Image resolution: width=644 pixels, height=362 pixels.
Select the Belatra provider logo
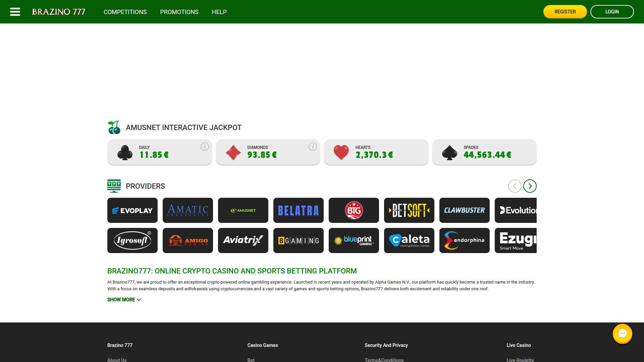click(298, 210)
